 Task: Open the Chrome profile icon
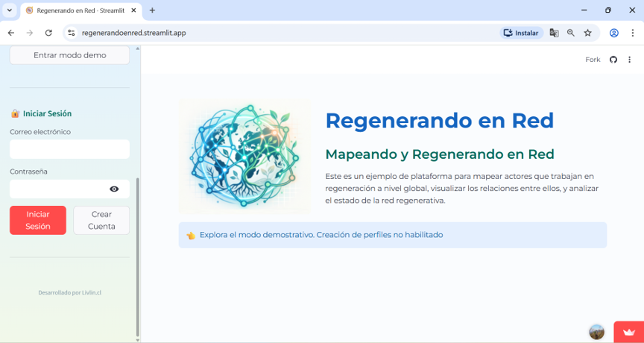click(613, 33)
